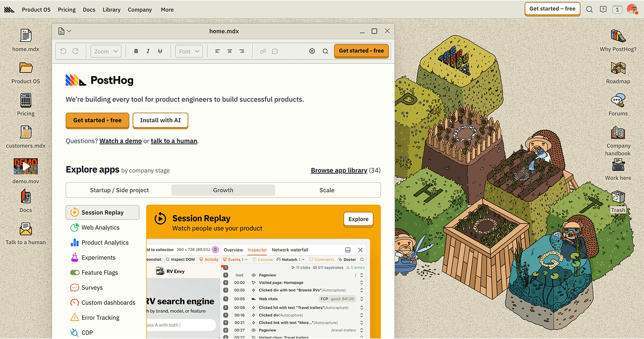Toggle italic formatting in the editor toolbar

148,51
